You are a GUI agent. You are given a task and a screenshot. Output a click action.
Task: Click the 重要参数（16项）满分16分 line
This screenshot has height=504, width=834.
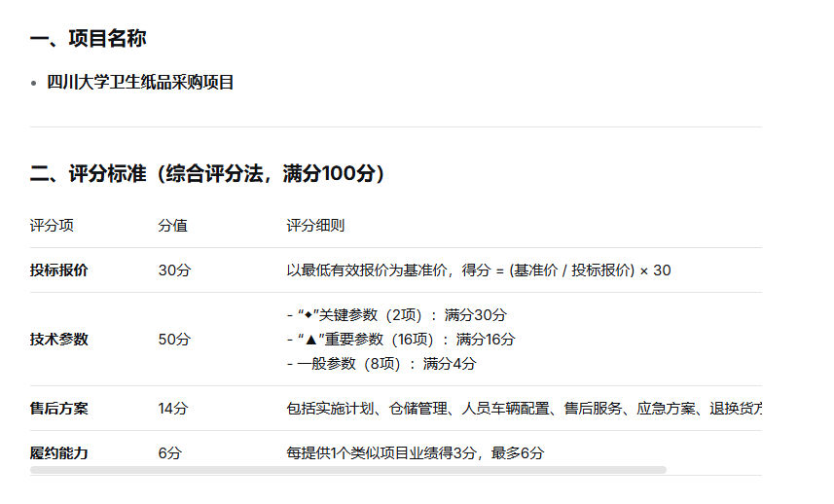point(400,340)
